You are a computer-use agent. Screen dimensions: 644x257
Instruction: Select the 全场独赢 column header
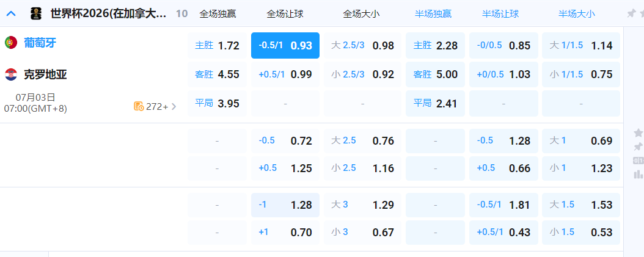[218, 14]
